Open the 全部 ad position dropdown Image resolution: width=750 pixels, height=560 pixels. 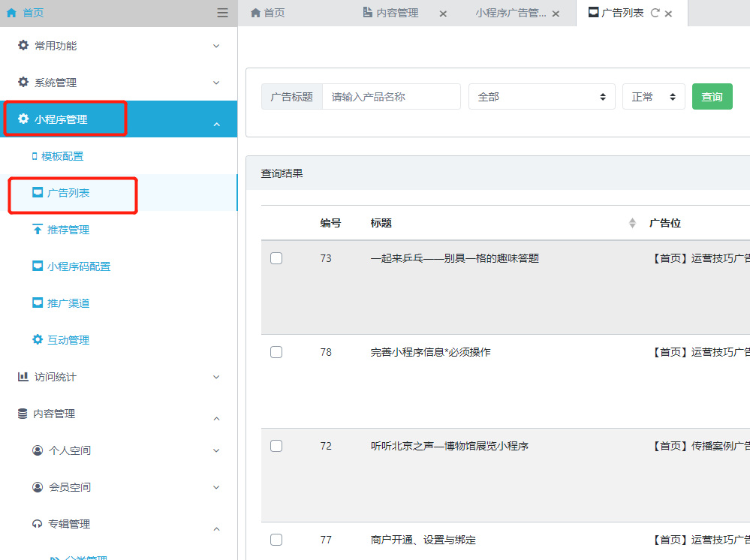click(541, 97)
